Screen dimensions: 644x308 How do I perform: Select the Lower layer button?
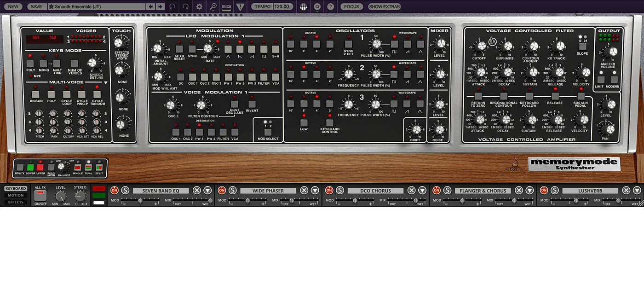(x=30, y=168)
